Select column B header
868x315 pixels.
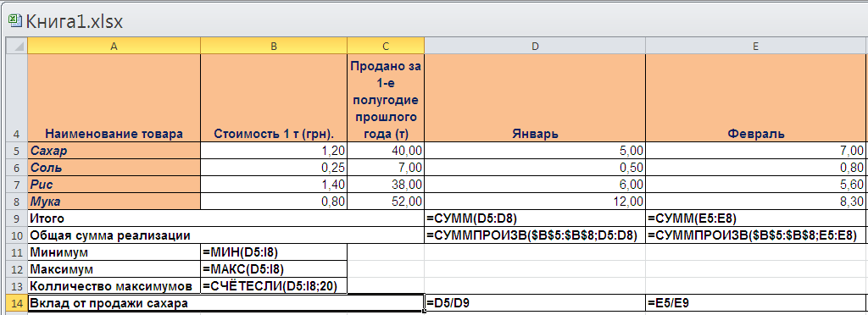pos(274,47)
